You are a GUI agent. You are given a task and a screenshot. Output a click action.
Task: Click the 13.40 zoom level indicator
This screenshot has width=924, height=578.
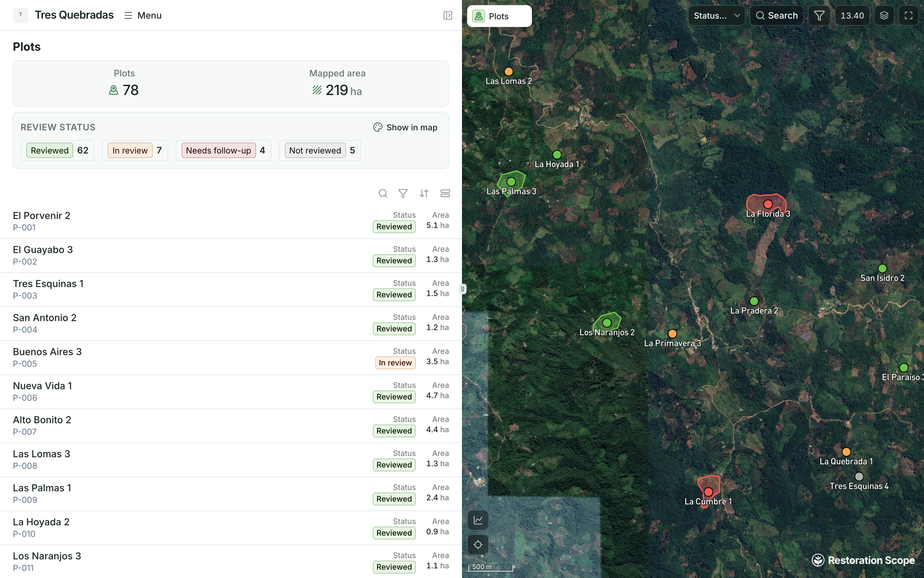click(852, 15)
